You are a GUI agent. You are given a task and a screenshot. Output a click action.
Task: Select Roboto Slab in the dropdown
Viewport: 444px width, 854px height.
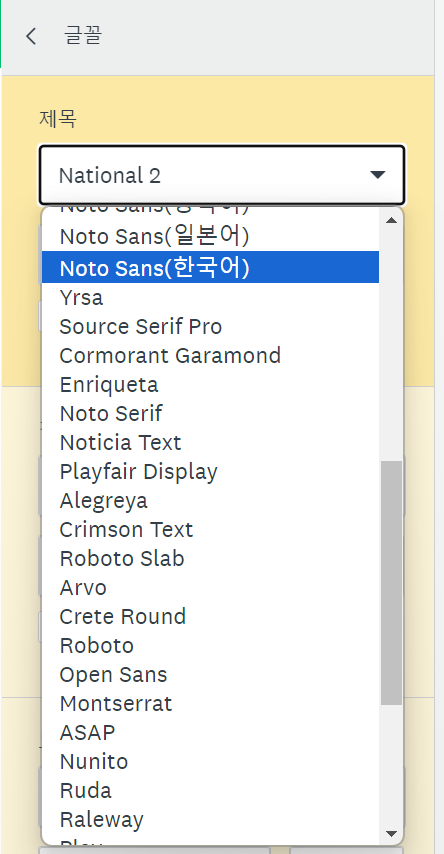[x=210, y=558]
